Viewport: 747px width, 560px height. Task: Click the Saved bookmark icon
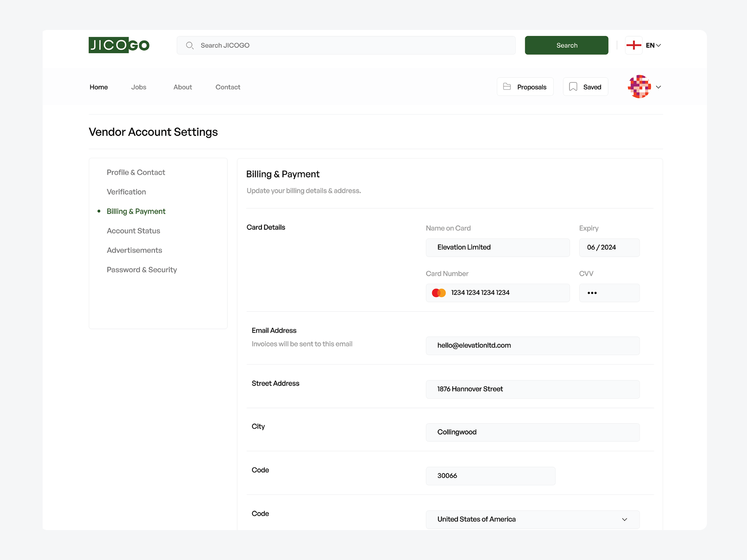tap(573, 86)
